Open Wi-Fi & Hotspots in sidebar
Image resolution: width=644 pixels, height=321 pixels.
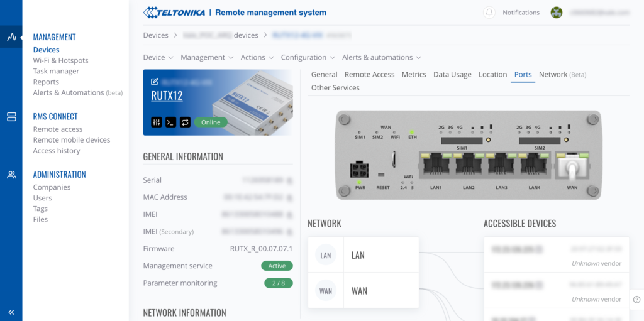pos(61,60)
